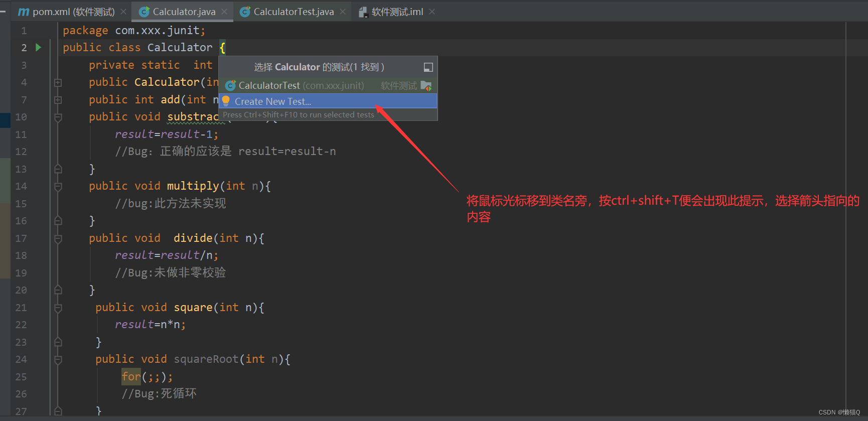Click the lightbulb icon for Create New Test
Image resolution: width=868 pixels, height=421 pixels.
click(x=226, y=101)
